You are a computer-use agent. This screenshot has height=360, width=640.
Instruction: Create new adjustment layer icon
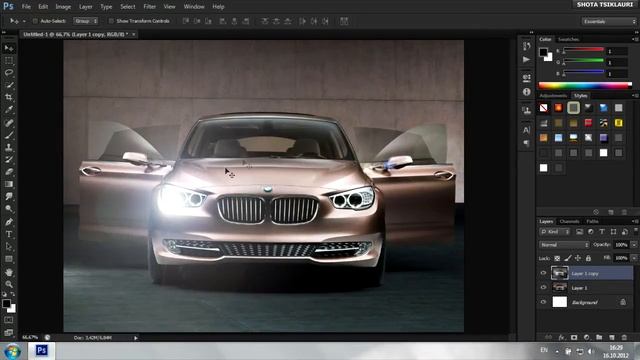click(587, 338)
